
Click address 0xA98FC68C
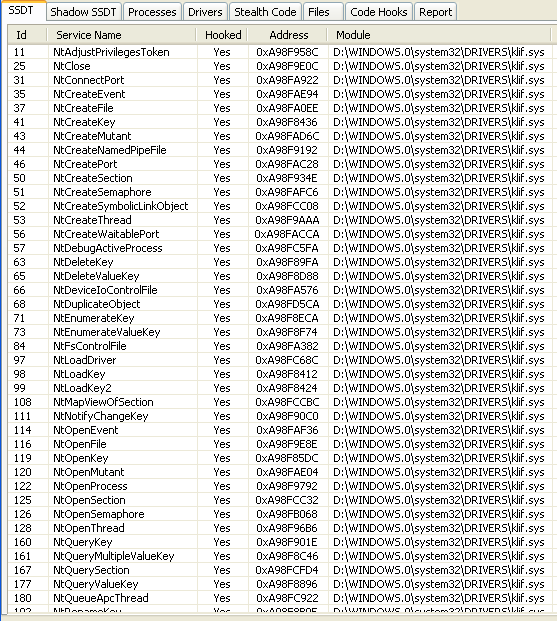pos(287,360)
